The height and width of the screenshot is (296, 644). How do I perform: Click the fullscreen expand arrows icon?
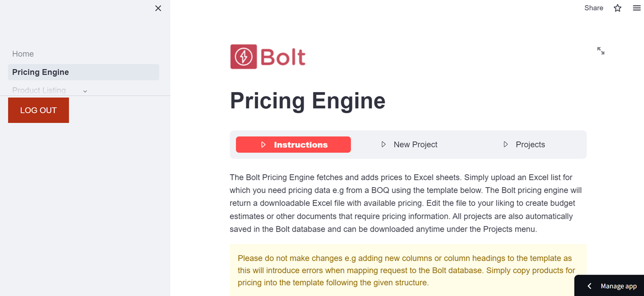pyautogui.click(x=601, y=51)
